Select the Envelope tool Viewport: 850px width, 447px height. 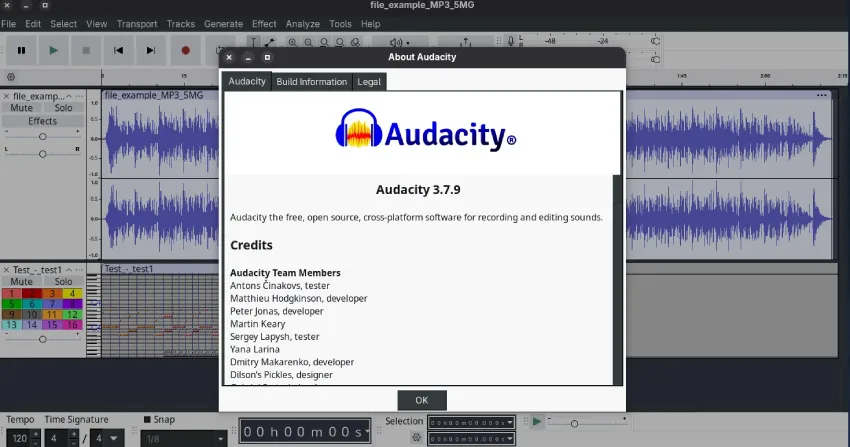(x=269, y=42)
